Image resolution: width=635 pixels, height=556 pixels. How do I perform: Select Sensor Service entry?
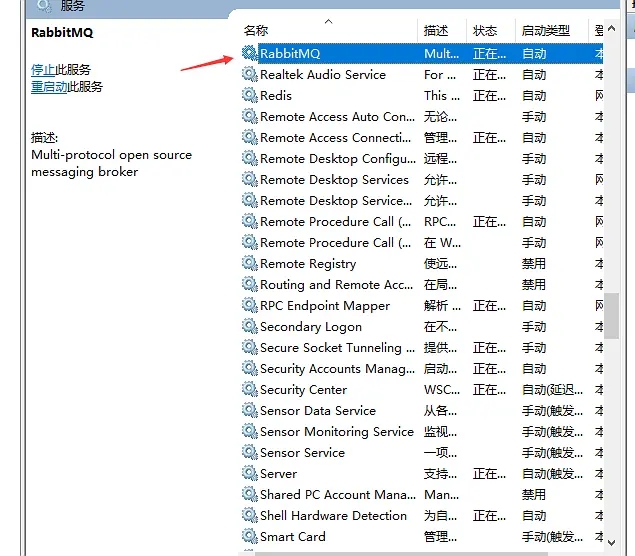pyautogui.click(x=303, y=453)
